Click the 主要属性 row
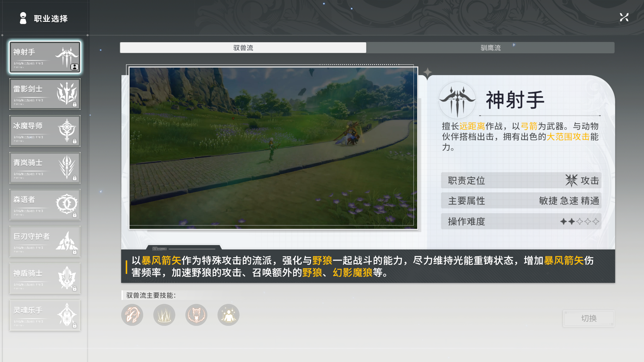Screen dimensions: 644x362 pyautogui.click(x=521, y=201)
